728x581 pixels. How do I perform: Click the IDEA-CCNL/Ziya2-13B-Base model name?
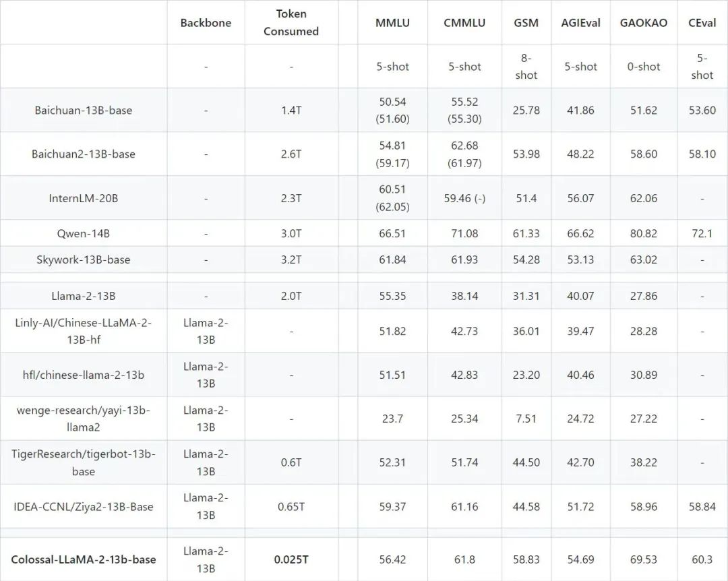point(84,506)
